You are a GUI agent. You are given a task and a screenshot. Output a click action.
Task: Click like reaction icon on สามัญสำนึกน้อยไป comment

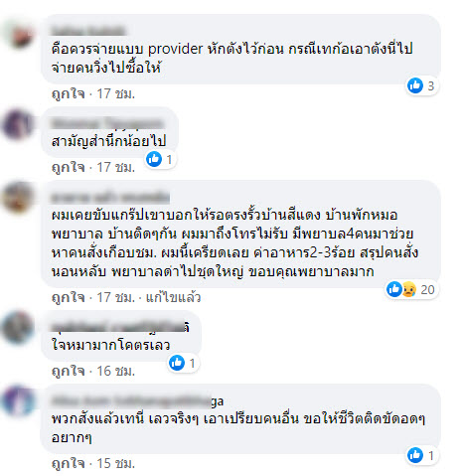coord(154,159)
